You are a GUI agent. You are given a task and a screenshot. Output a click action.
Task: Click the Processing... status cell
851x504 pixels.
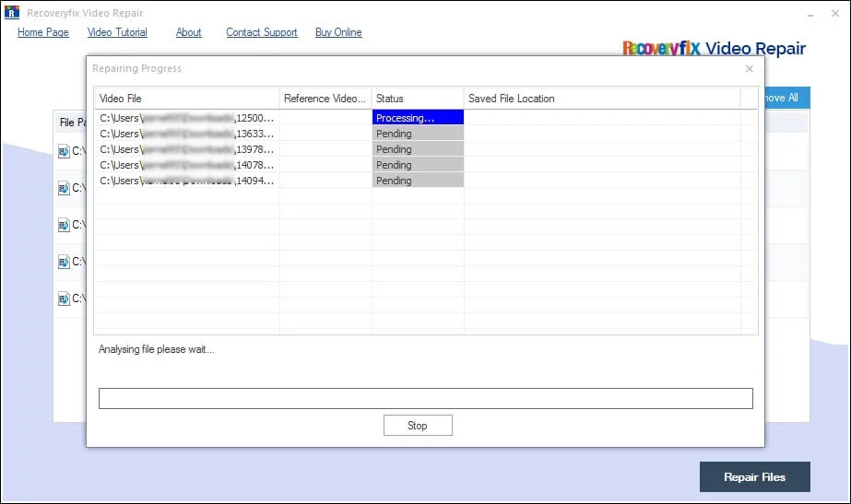418,118
